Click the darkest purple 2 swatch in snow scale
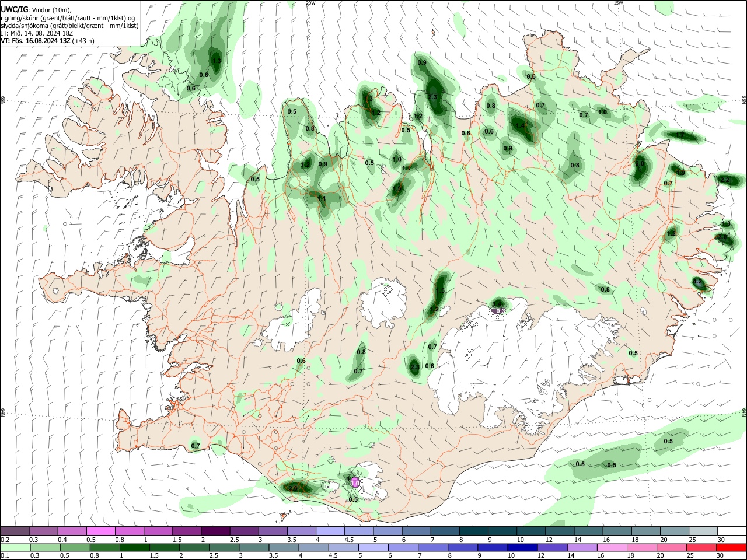747x560 pixels. click(x=215, y=531)
